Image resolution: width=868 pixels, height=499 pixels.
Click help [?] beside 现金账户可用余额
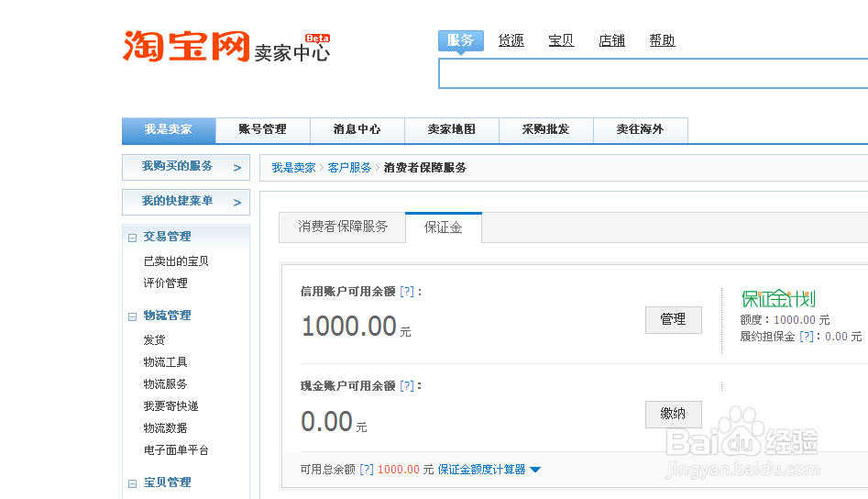pyautogui.click(x=407, y=386)
